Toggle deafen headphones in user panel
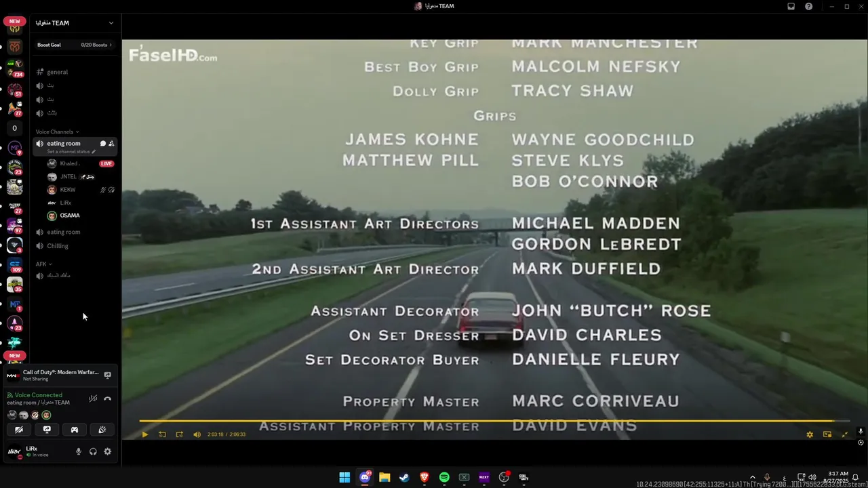This screenshot has height=488, width=868. pyautogui.click(x=93, y=451)
